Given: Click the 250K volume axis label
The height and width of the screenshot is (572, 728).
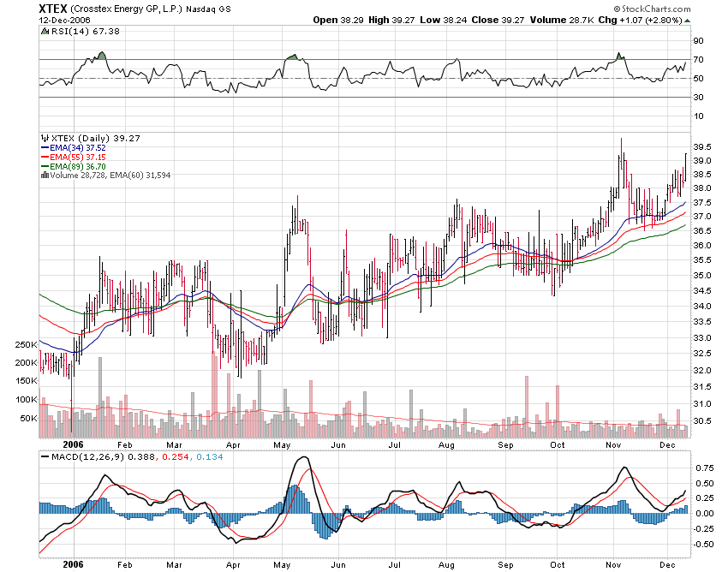Looking at the screenshot, I should click(x=26, y=344).
